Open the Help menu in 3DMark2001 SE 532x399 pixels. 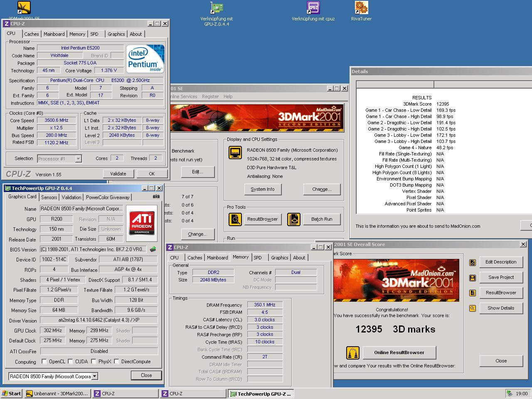pyautogui.click(x=228, y=96)
